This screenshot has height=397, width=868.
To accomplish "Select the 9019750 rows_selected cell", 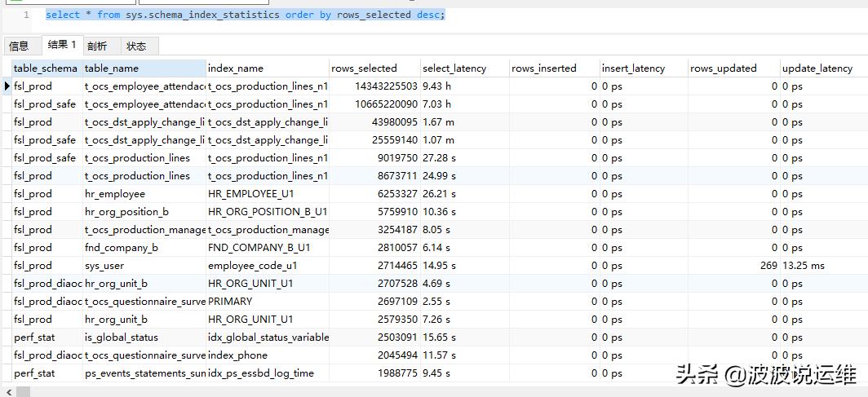I will tap(374, 158).
